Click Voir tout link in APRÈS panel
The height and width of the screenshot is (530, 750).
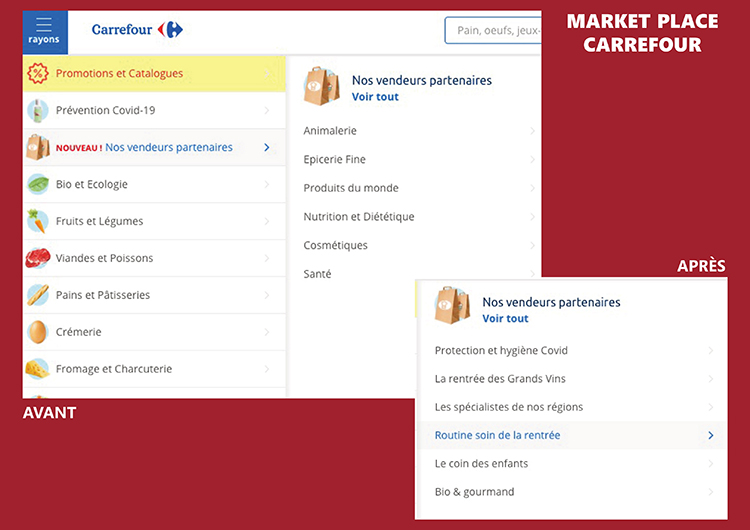point(505,319)
